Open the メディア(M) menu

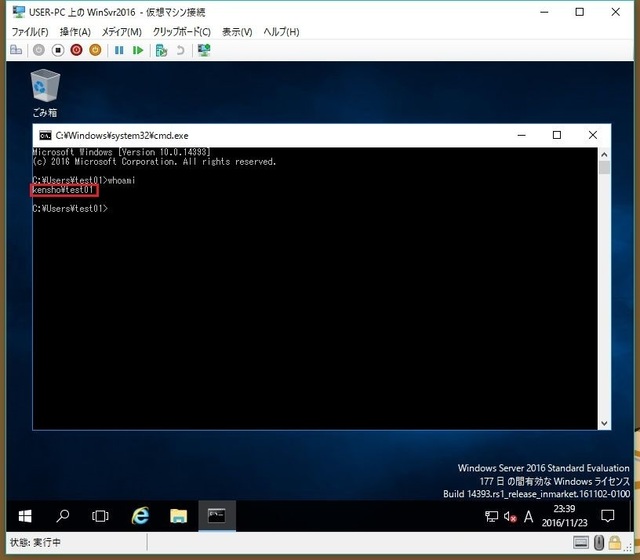(121, 32)
